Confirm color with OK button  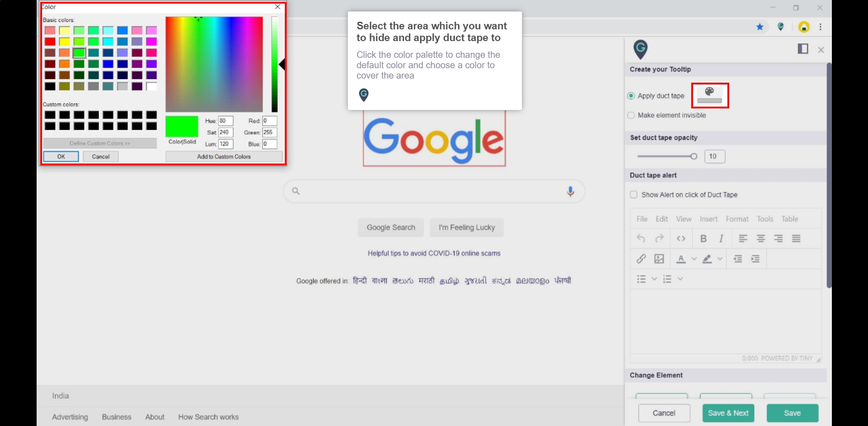click(x=61, y=156)
